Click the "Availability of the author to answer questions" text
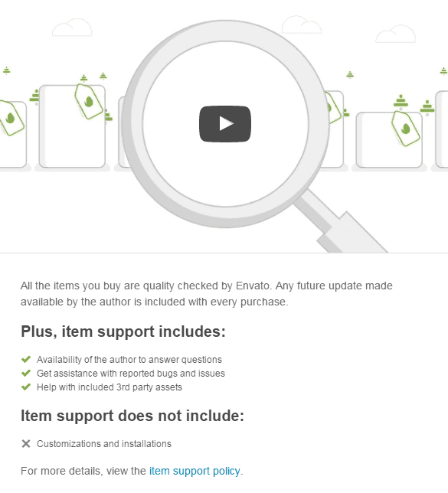The height and width of the screenshot is (493, 448). (x=129, y=359)
